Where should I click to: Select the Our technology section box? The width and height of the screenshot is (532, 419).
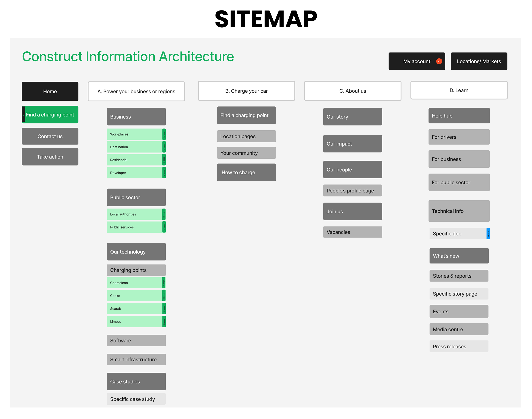tap(136, 252)
